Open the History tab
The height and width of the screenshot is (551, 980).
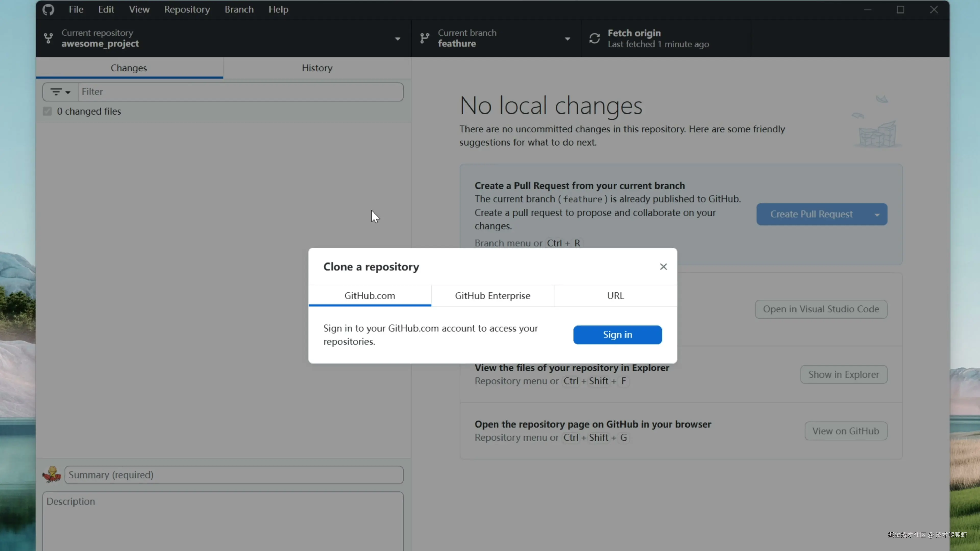[x=317, y=68]
